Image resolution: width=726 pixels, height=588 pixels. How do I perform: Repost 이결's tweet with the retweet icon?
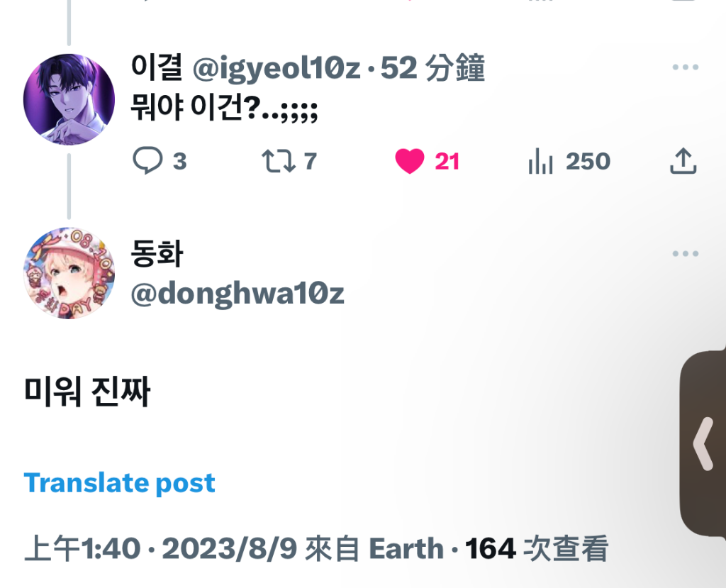[x=278, y=161]
